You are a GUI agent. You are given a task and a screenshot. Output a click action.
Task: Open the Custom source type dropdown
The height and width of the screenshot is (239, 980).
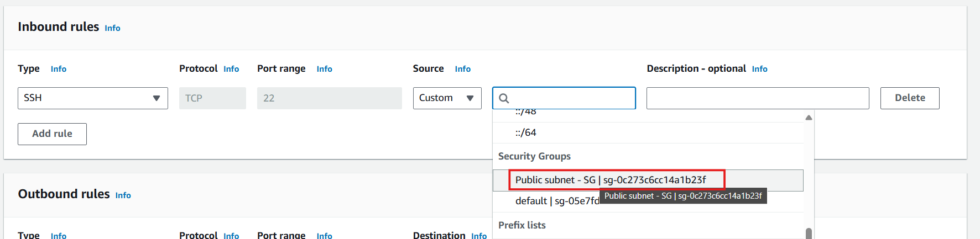[x=447, y=98]
